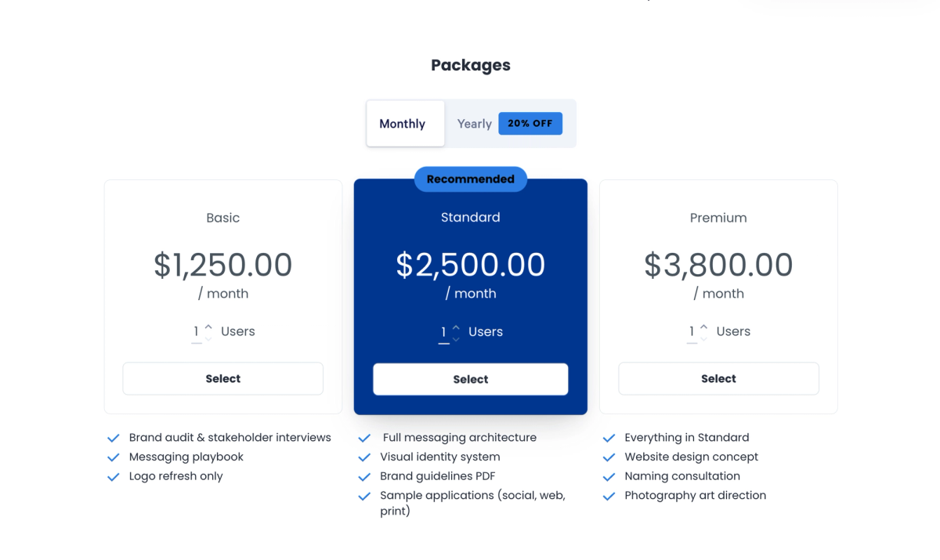This screenshot has height=560, width=940.
Task: Select the Premium package
Action: [x=718, y=378]
